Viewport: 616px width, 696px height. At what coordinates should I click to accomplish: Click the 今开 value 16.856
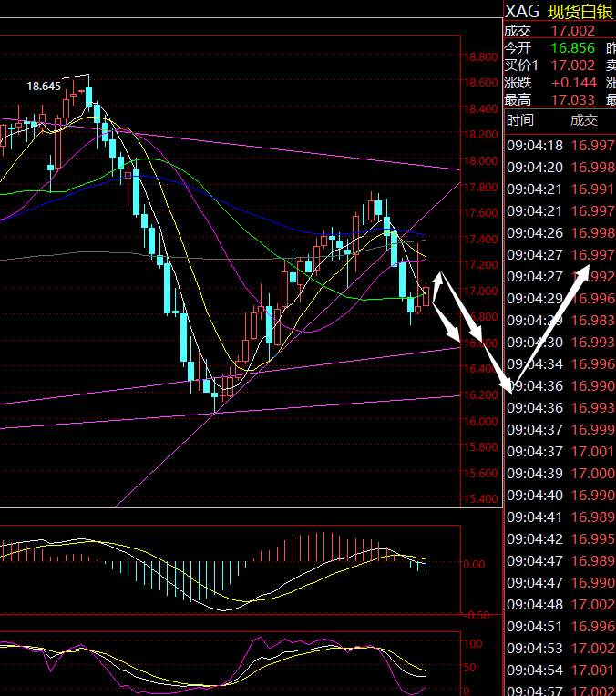[x=572, y=48]
